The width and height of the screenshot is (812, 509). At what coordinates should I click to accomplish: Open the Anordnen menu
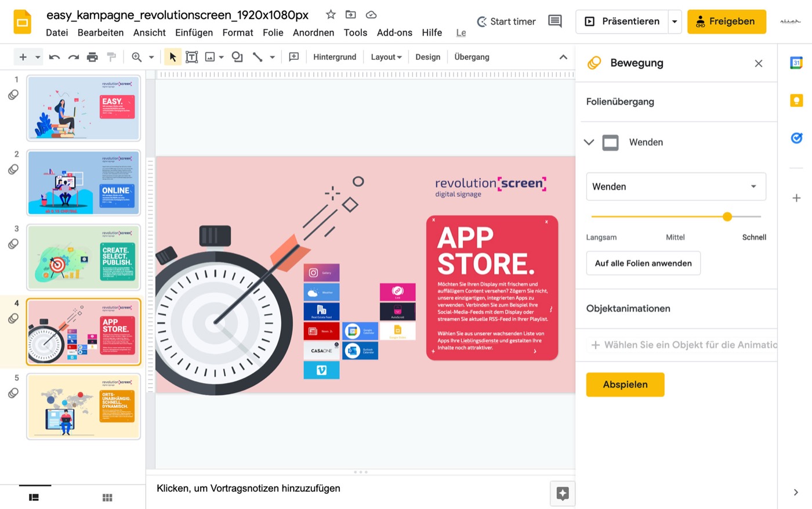tap(313, 33)
